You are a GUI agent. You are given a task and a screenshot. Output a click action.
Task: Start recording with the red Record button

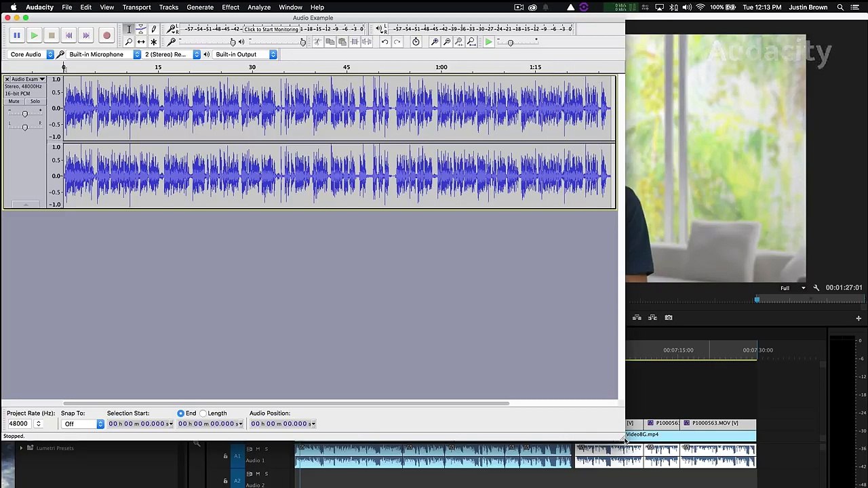click(106, 35)
